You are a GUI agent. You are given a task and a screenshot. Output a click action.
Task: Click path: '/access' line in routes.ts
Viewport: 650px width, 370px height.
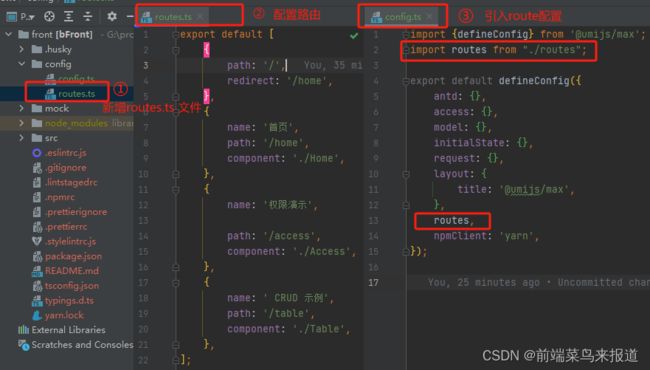pos(274,236)
